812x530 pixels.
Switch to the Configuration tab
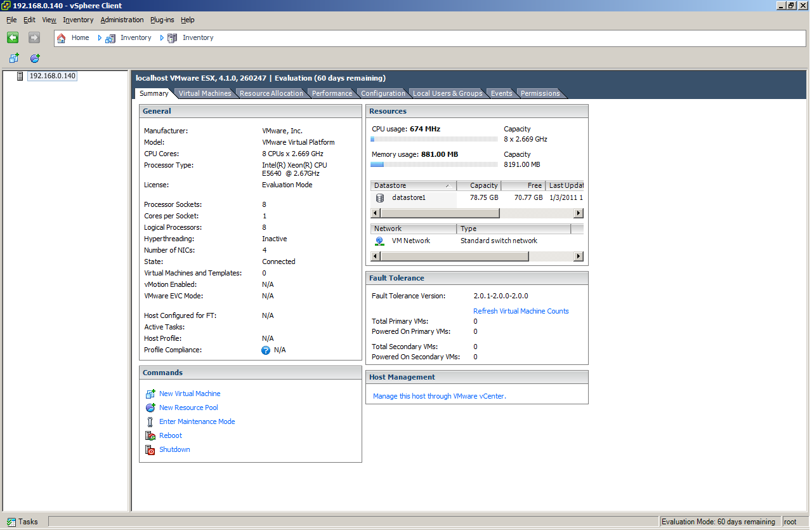pos(383,93)
